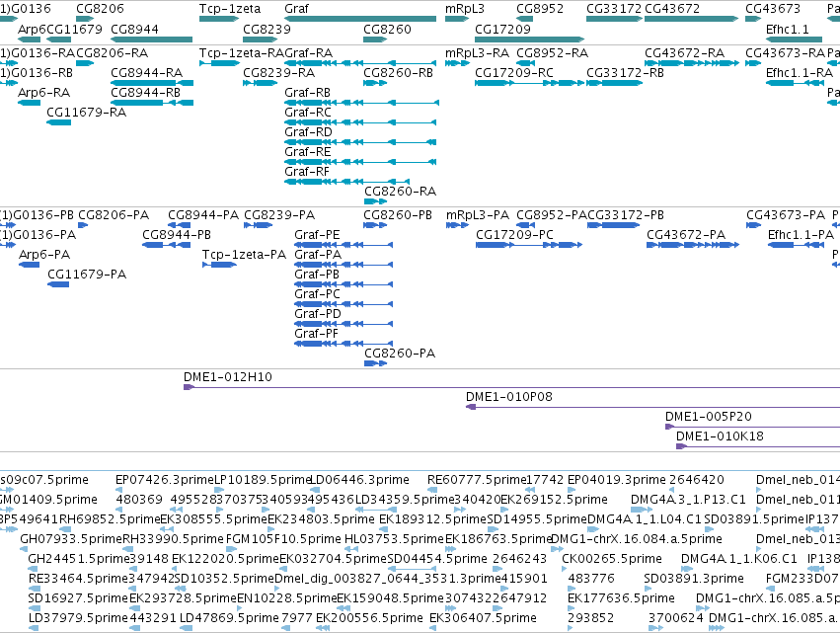Image resolution: width=840 pixels, height=633 pixels.
Task: Click the Efhc1.1 gene label
Action: (x=788, y=29)
